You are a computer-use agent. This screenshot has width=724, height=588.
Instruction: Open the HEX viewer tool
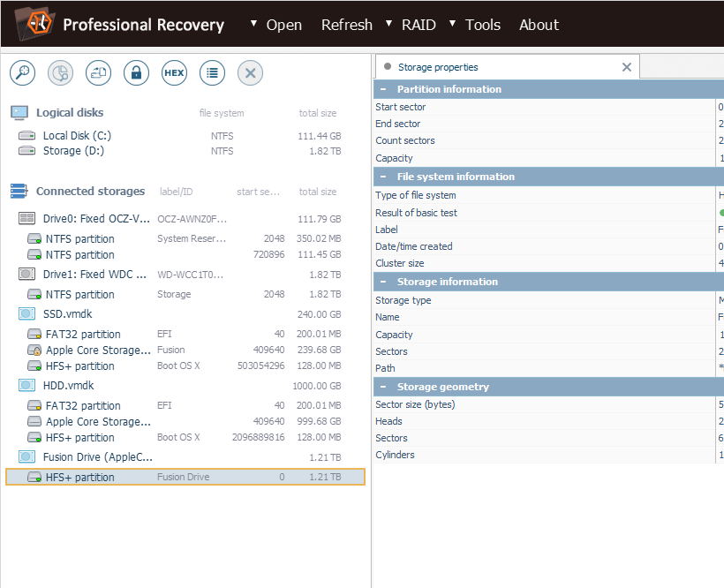174,73
